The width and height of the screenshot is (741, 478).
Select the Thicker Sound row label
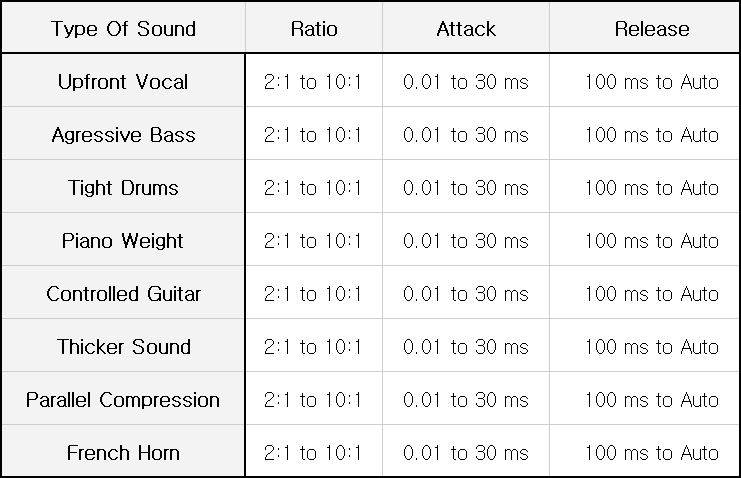click(124, 347)
